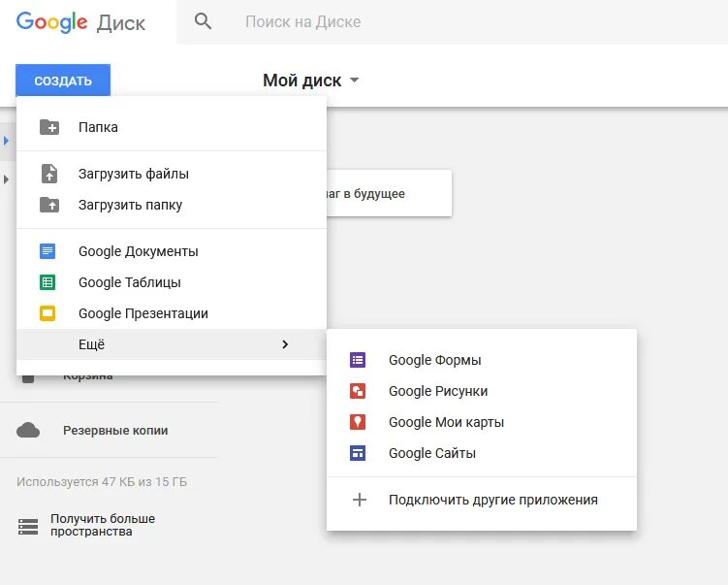This screenshot has height=585, width=728.
Task: Expand the blue sidebar tree arrow
Action: pyautogui.click(x=6, y=141)
